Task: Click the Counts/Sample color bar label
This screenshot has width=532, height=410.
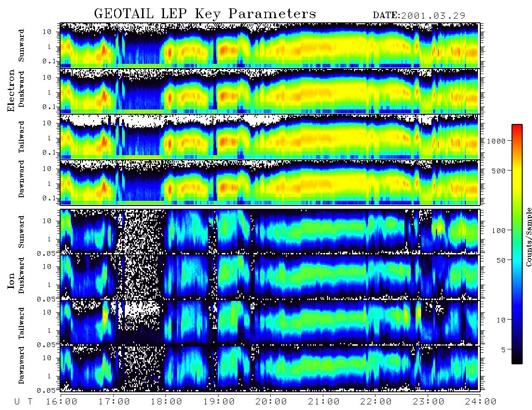Action: (x=528, y=237)
